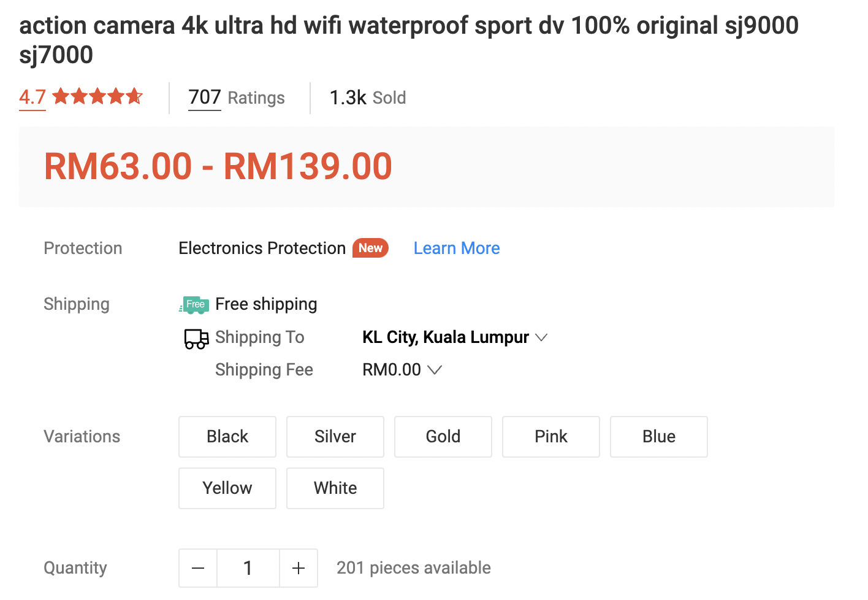The image size is (868, 600).
Task: Click the red New badge
Action: pyautogui.click(x=370, y=248)
